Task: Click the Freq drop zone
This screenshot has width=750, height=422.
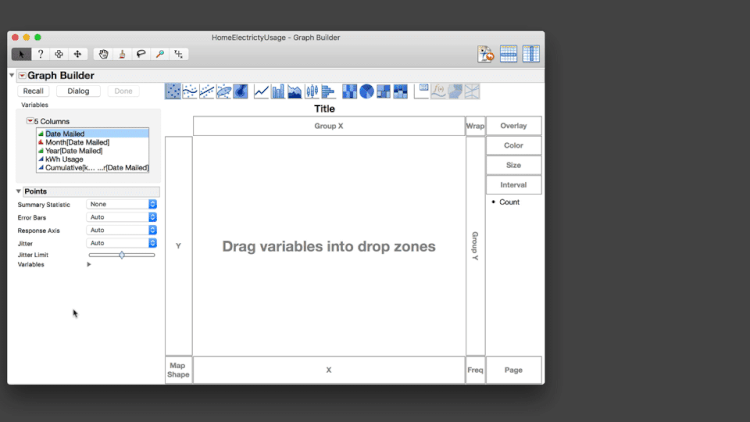Action: pos(475,370)
